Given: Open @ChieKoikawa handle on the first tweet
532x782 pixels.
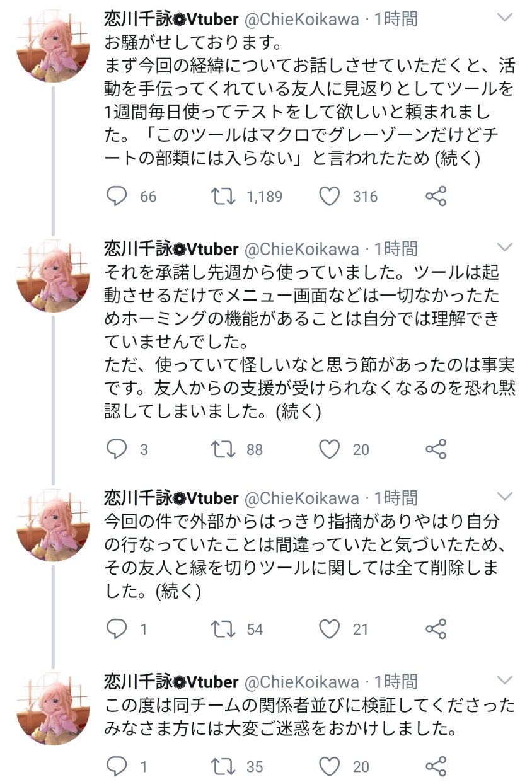Looking at the screenshot, I should pos(301,20).
